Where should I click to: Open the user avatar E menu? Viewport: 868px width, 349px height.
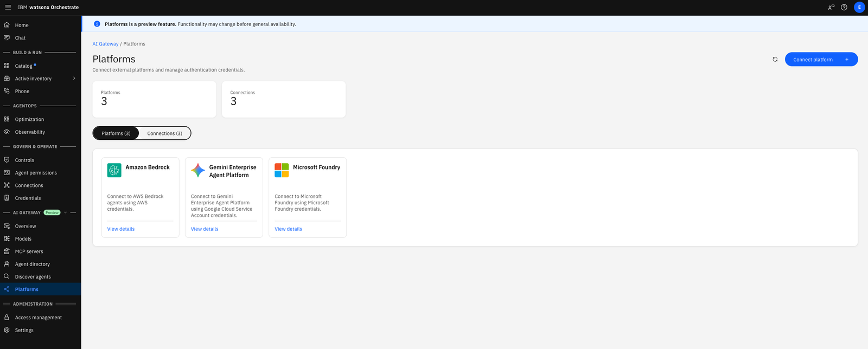tap(859, 8)
